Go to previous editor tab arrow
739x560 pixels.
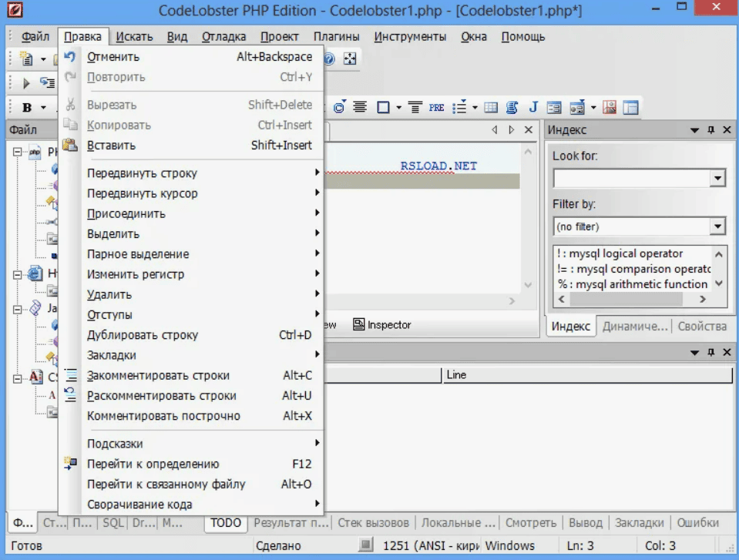(495, 129)
